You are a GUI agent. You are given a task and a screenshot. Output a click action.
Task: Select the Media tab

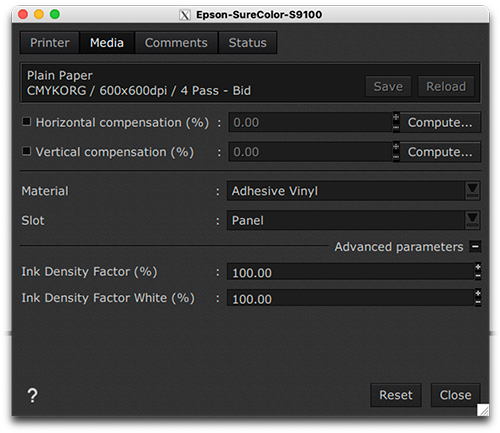click(107, 43)
